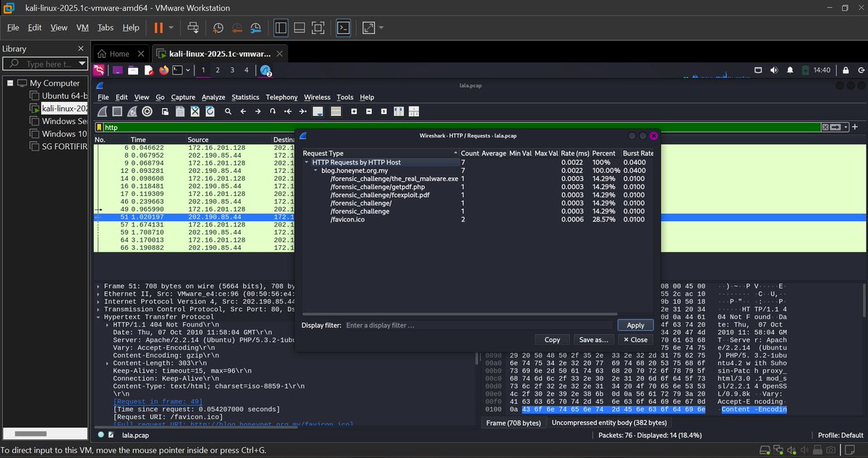The height and width of the screenshot is (458, 868).
Task: Toggle VMware show library sidebar view
Action: pos(281,27)
